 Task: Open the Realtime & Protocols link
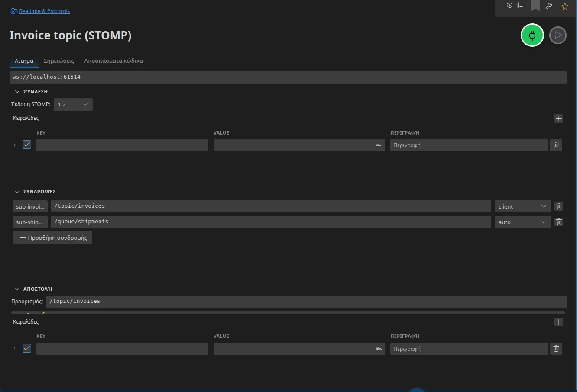[x=45, y=11]
